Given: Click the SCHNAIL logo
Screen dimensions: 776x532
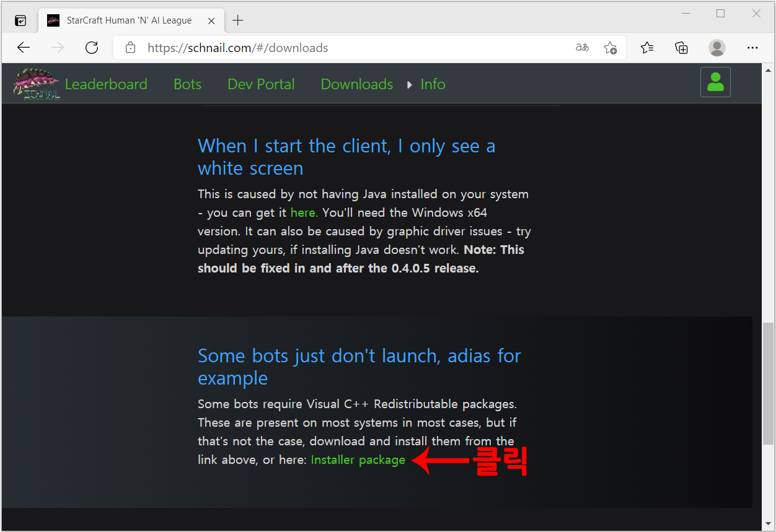Looking at the screenshot, I should click(x=37, y=84).
